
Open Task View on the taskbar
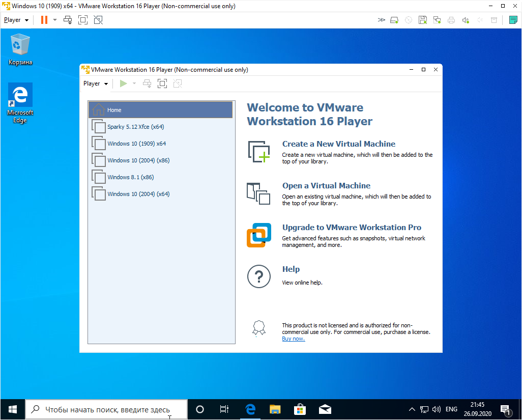point(224,409)
